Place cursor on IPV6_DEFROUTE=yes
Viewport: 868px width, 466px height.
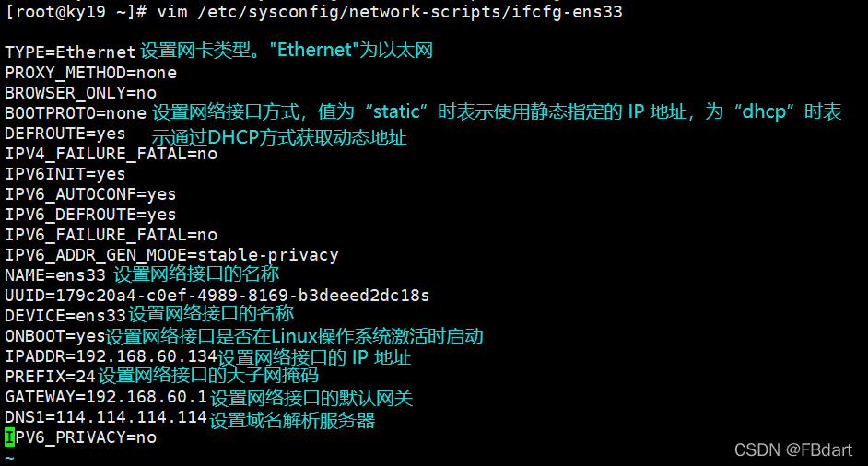point(90,215)
